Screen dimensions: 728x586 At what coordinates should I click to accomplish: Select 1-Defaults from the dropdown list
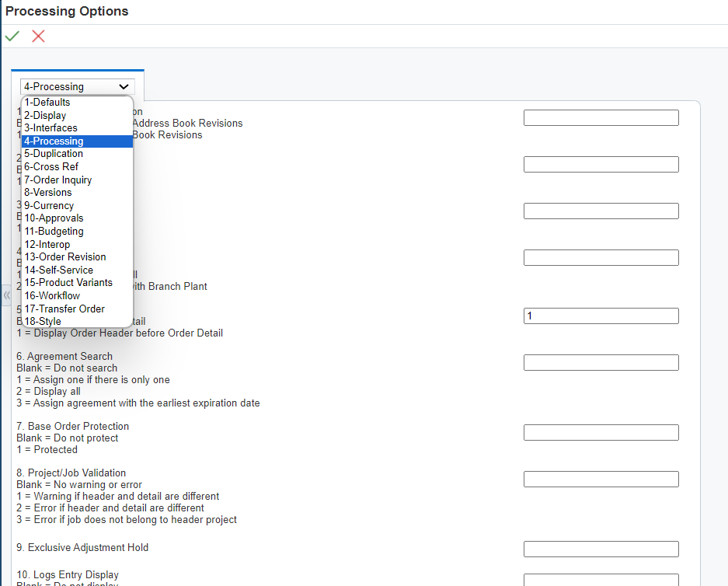click(47, 102)
